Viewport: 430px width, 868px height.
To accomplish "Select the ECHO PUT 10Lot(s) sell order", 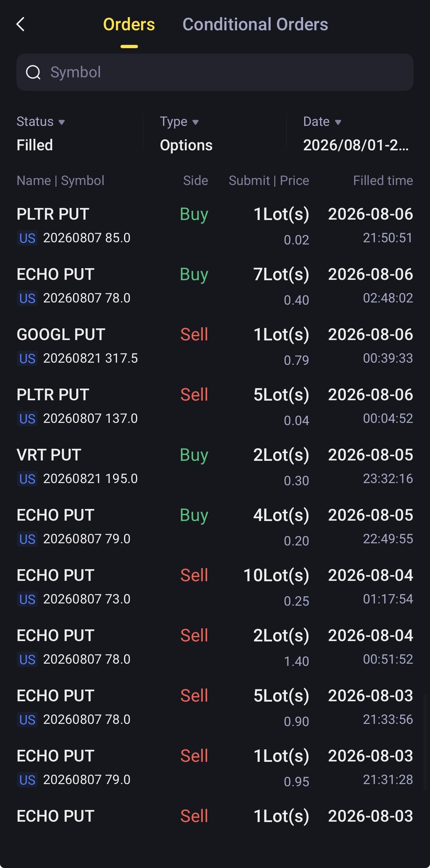I will [x=215, y=587].
